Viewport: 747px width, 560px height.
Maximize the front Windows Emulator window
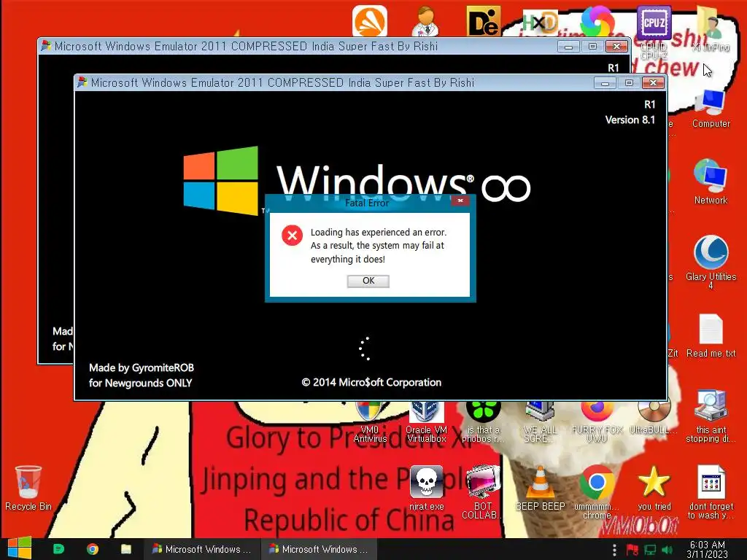point(629,83)
